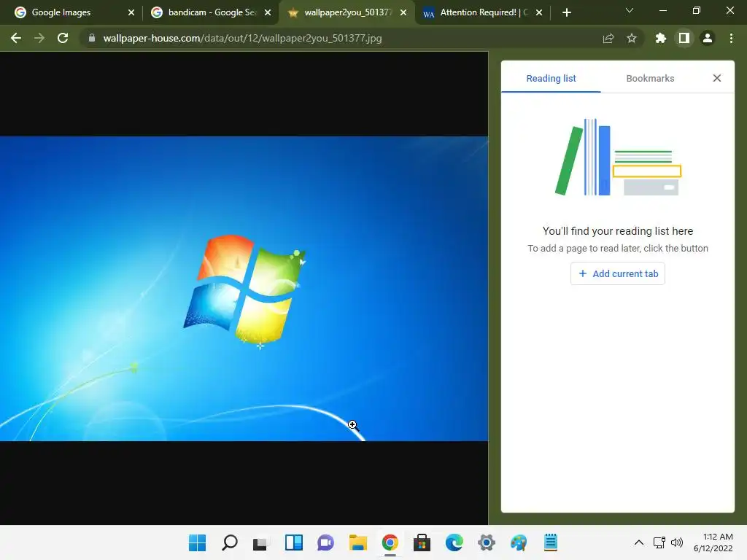Select the Reading list panel tab
Screen dimensions: 747x560
[x=551, y=78]
